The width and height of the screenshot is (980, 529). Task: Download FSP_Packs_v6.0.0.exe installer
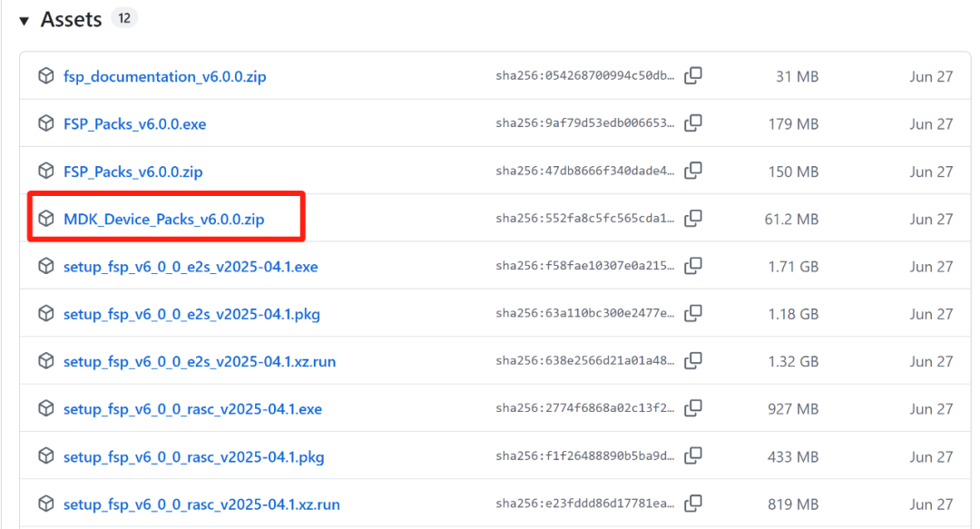[135, 123]
